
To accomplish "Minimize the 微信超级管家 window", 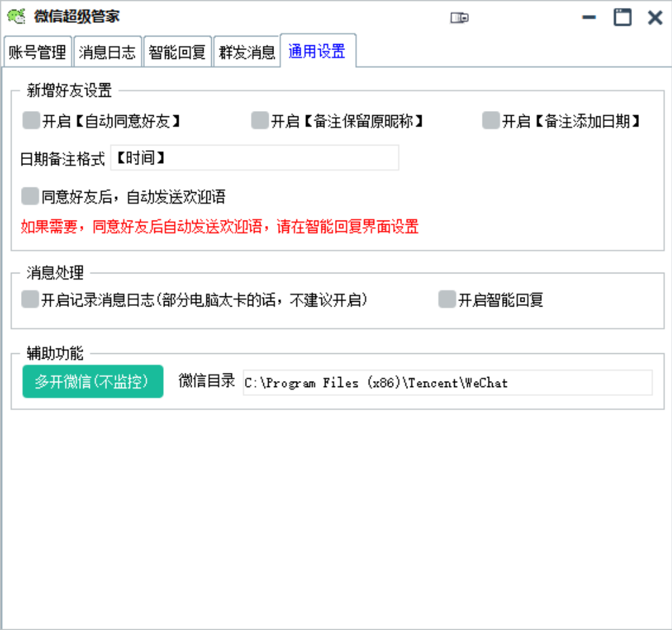I will point(589,18).
